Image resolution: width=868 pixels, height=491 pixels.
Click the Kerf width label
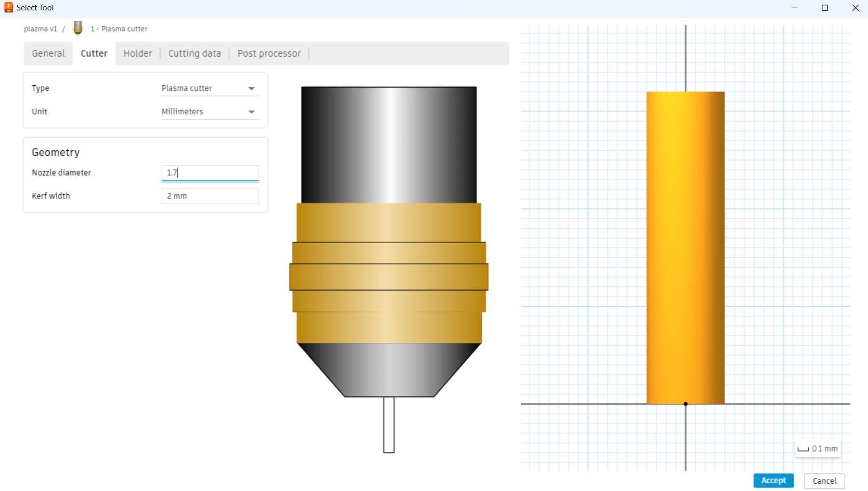51,196
